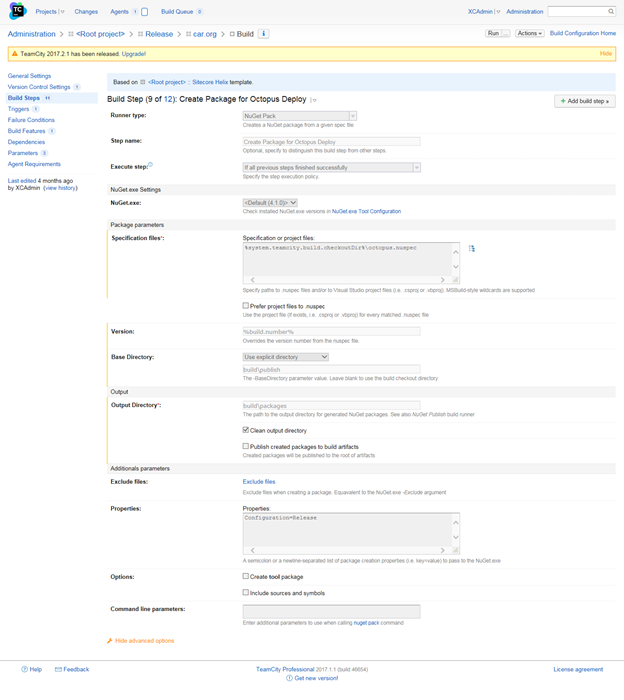Click the Help question mark icon
Screen dimensions: 624x700
(x=24, y=669)
